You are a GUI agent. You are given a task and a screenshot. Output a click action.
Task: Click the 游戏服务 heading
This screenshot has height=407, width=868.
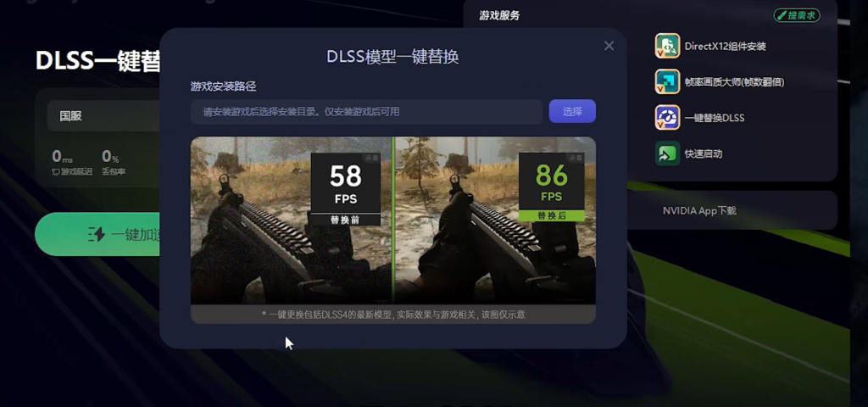tap(499, 15)
